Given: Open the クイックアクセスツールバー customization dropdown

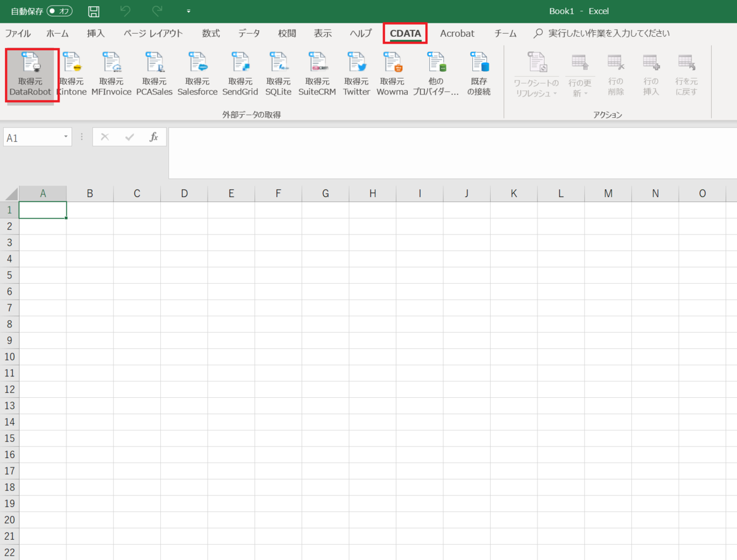Looking at the screenshot, I should point(189,10).
